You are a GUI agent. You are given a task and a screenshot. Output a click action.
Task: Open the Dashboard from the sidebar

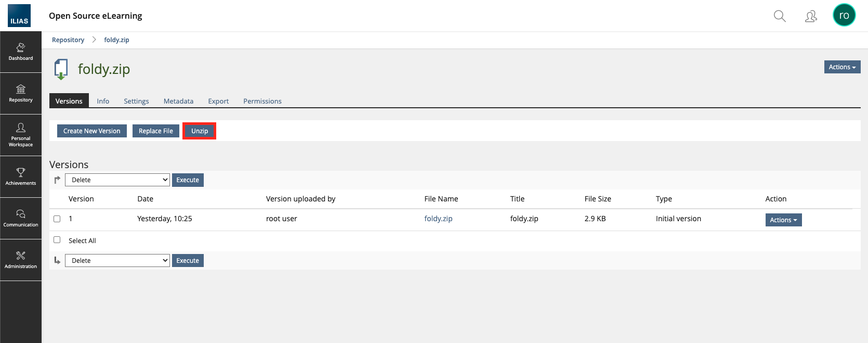21,52
